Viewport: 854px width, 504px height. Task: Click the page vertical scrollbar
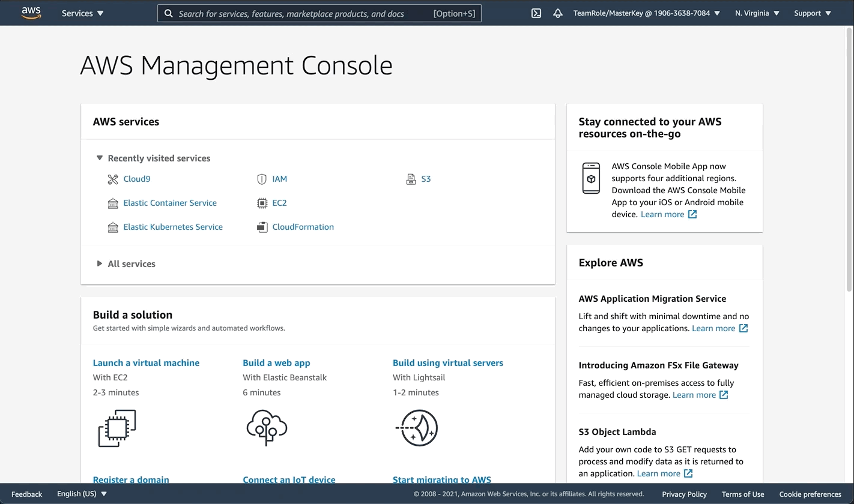click(849, 159)
